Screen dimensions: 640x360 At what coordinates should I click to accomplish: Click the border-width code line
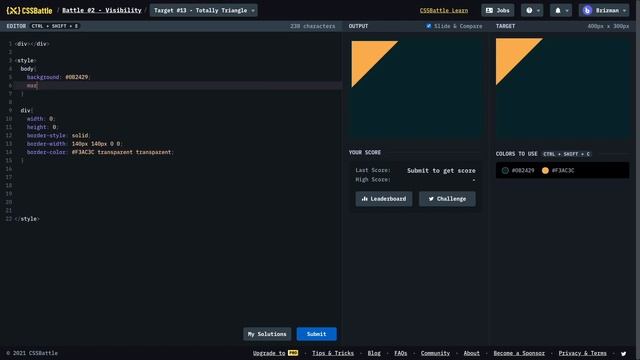pos(74,144)
